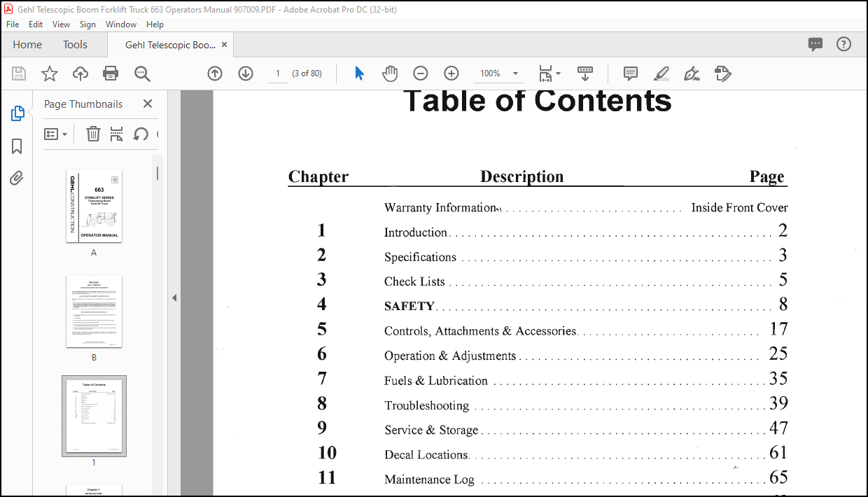The width and height of the screenshot is (868, 497).
Task: Zoom out with minus icon
Action: (421, 73)
